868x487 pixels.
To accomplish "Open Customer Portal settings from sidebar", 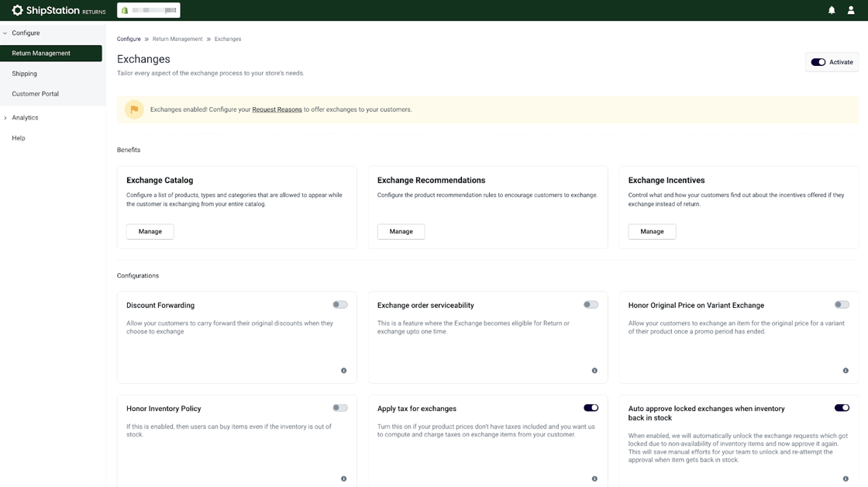I will coord(35,93).
